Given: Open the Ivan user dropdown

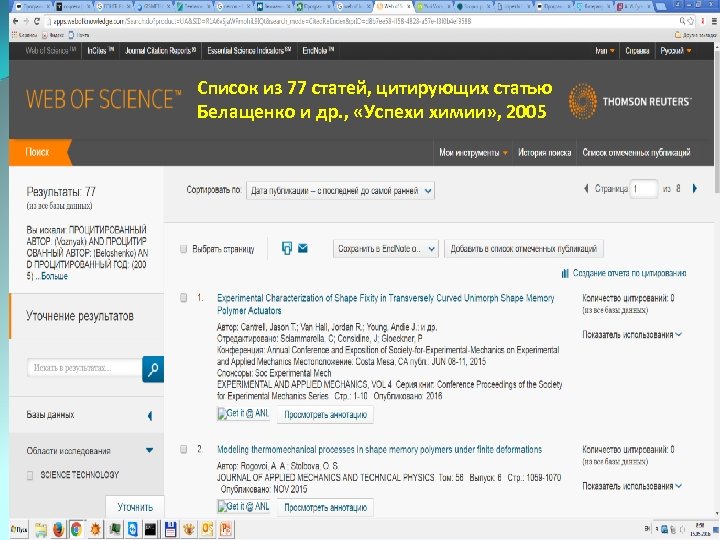Looking at the screenshot, I should tap(605, 51).
